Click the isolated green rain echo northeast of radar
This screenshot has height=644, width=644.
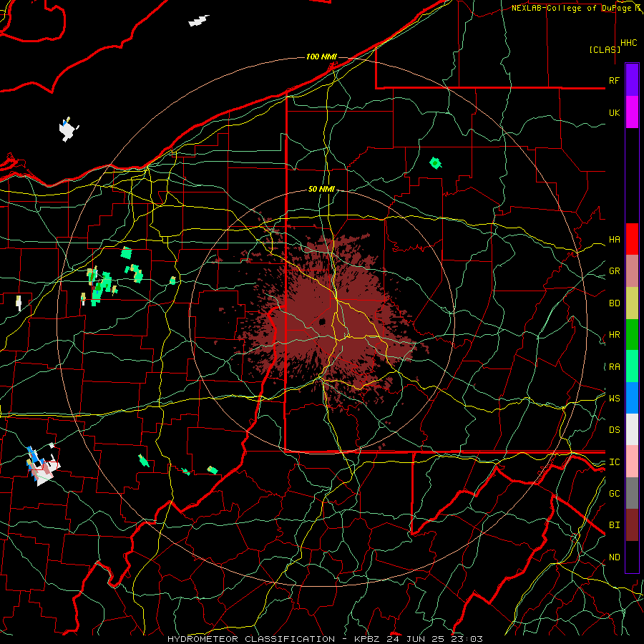coord(435,163)
